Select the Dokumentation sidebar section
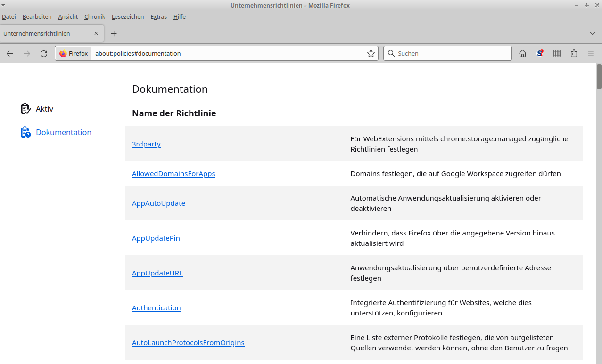The height and width of the screenshot is (364, 602). click(63, 132)
